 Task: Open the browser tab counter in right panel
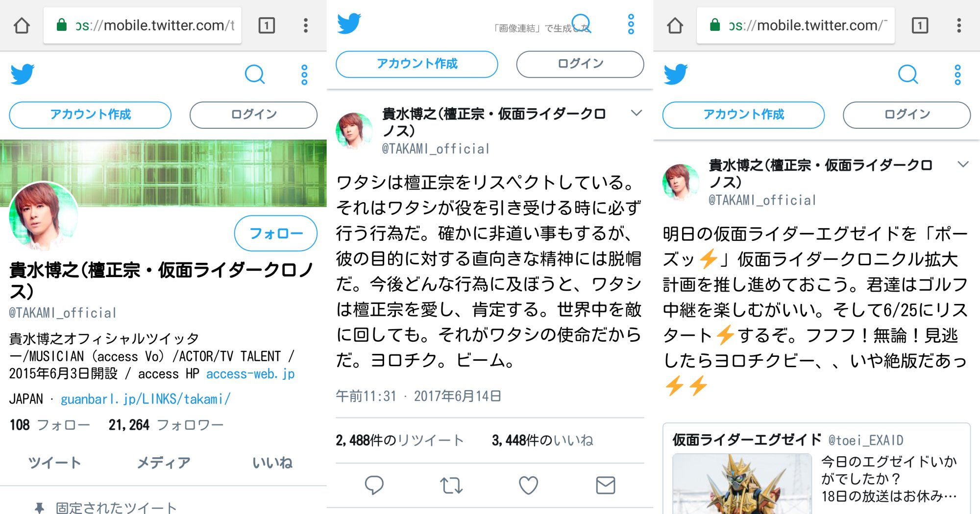click(x=920, y=25)
